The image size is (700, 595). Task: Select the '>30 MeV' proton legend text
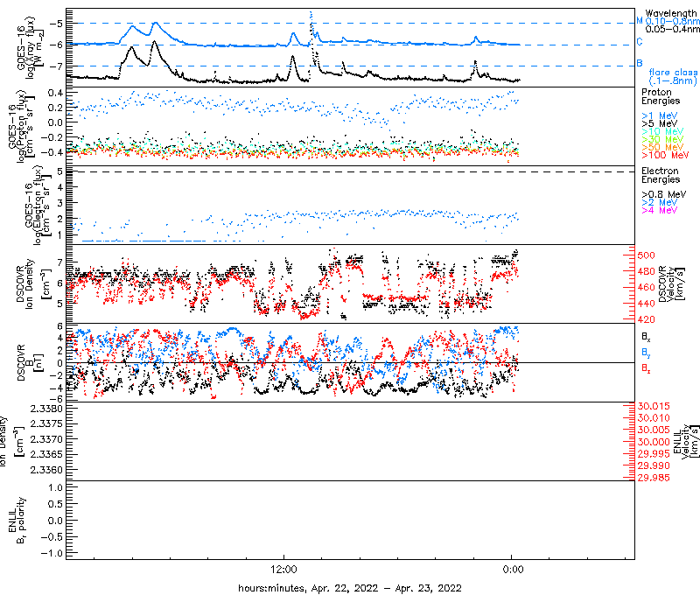(662, 139)
